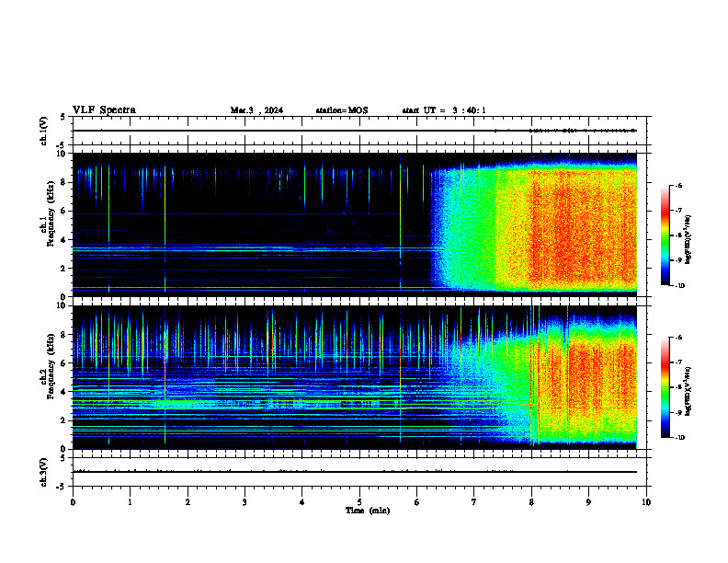Click the time-axis tick label "6"

click(x=417, y=502)
